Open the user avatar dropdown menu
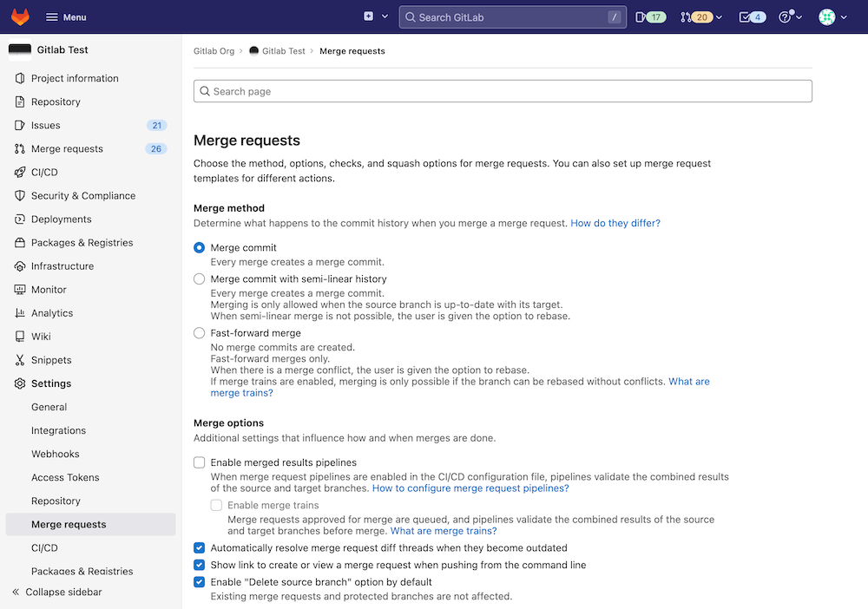 click(x=831, y=16)
